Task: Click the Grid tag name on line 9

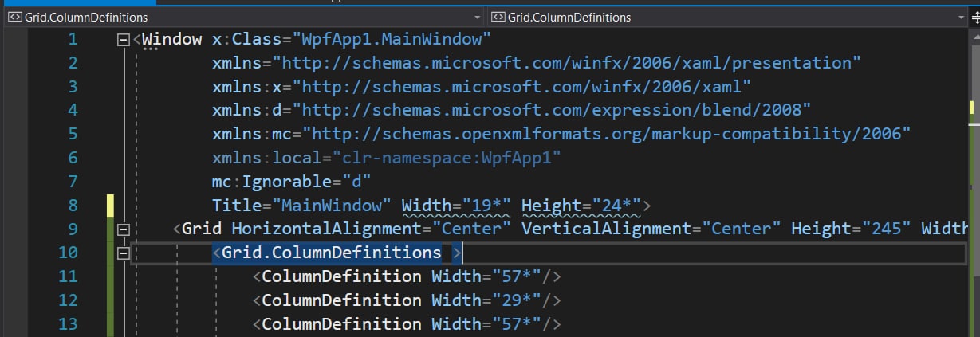Action: coord(202,229)
